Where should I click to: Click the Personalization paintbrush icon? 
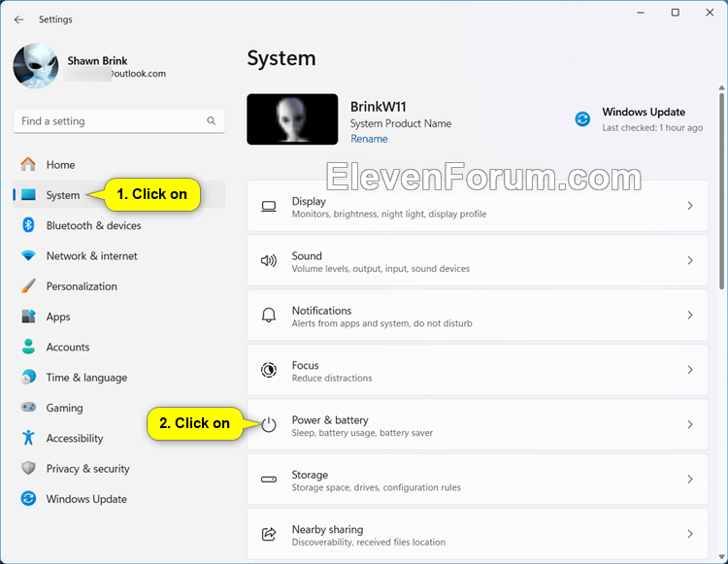click(x=28, y=286)
